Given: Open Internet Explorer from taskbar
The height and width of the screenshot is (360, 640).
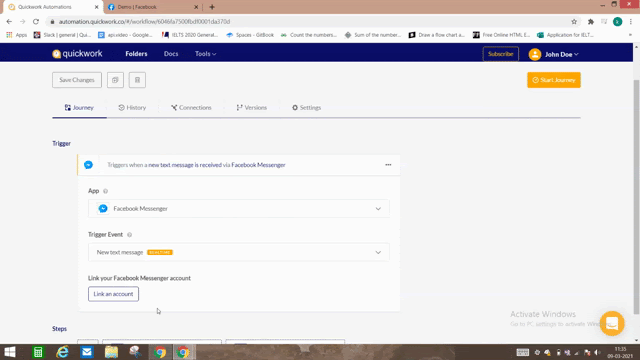Looking at the screenshot, I should pyautogui.click(x=62, y=352).
